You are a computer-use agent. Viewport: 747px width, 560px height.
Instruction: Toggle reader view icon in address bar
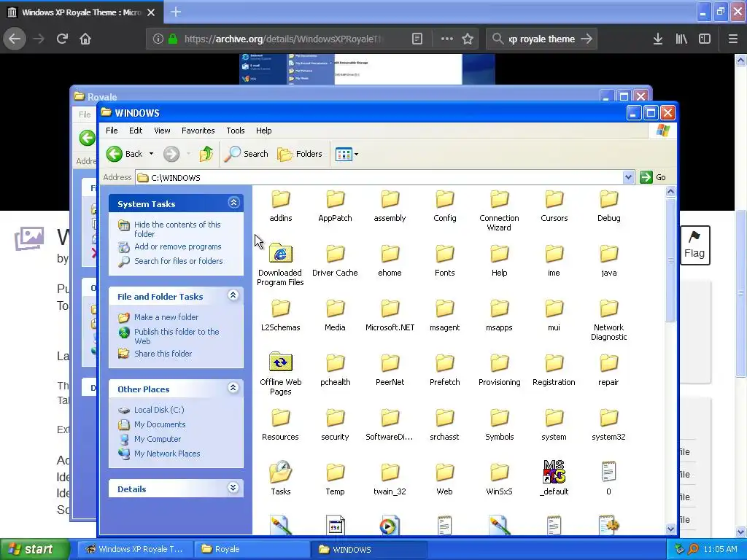(x=417, y=39)
